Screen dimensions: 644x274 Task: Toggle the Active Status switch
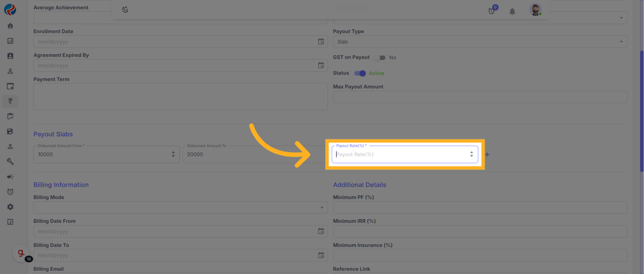tap(360, 73)
